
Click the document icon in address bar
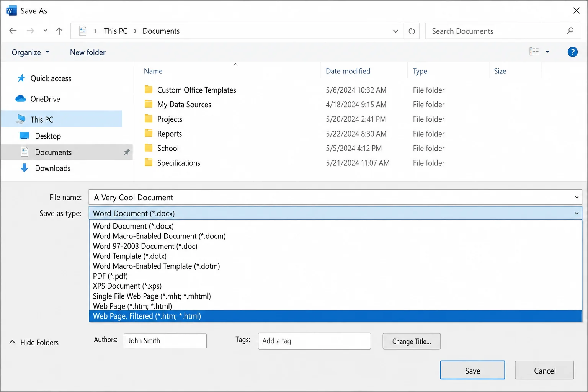(x=82, y=31)
